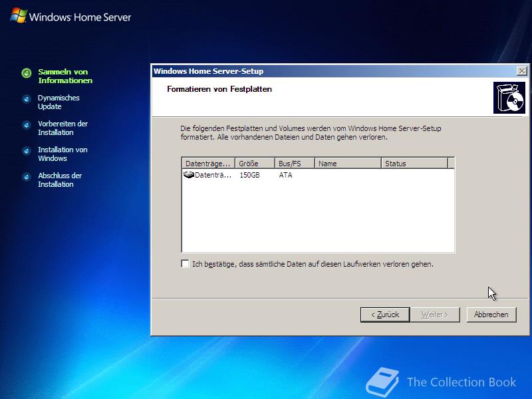Click the Dynamisches Update step bullet icon
The width and height of the screenshot is (532, 399).
pyautogui.click(x=27, y=99)
